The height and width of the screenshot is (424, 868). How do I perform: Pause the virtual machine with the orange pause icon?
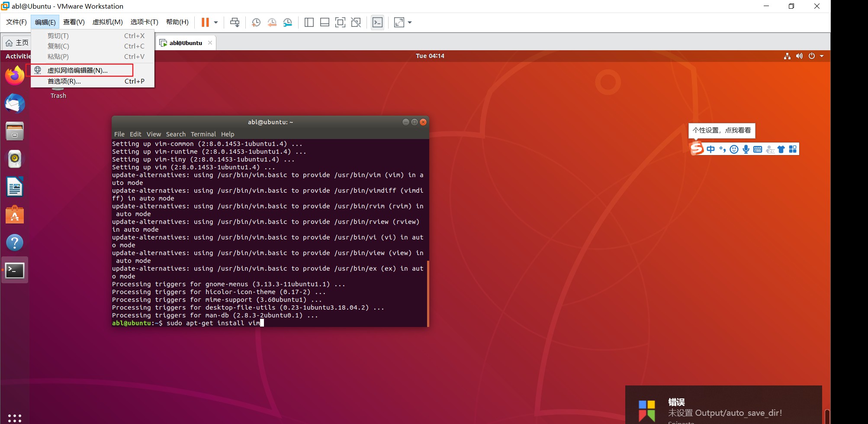[x=205, y=22]
